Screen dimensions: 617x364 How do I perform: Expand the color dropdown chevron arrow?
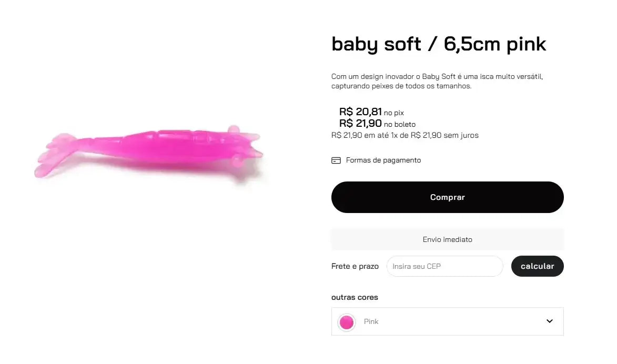(550, 321)
